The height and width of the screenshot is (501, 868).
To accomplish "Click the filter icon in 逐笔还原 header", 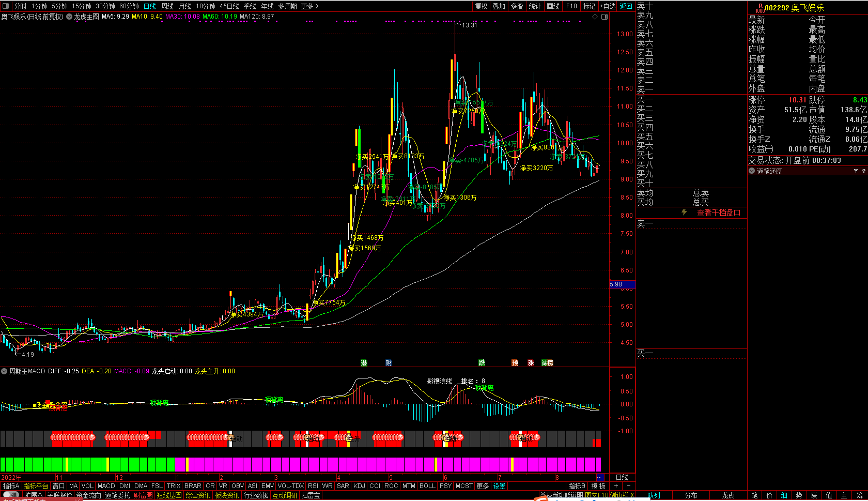I will click(856, 171).
